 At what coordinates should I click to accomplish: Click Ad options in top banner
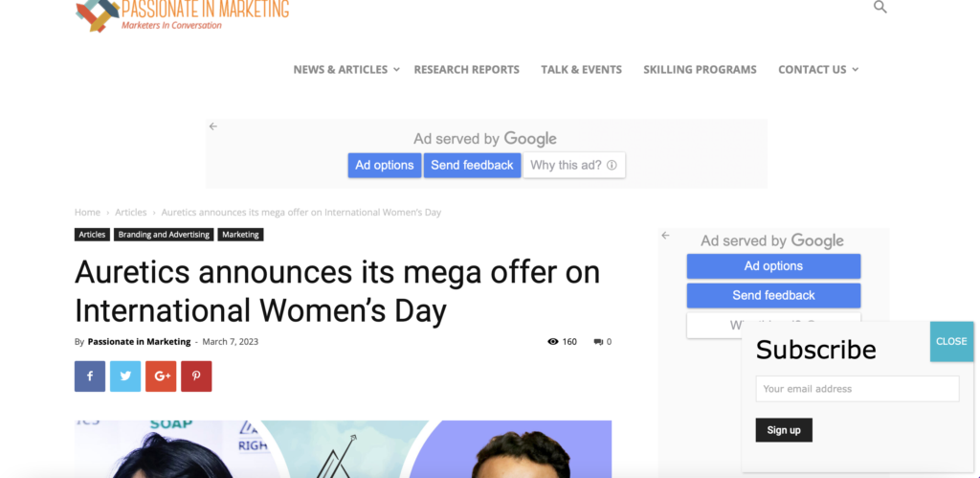tap(385, 165)
